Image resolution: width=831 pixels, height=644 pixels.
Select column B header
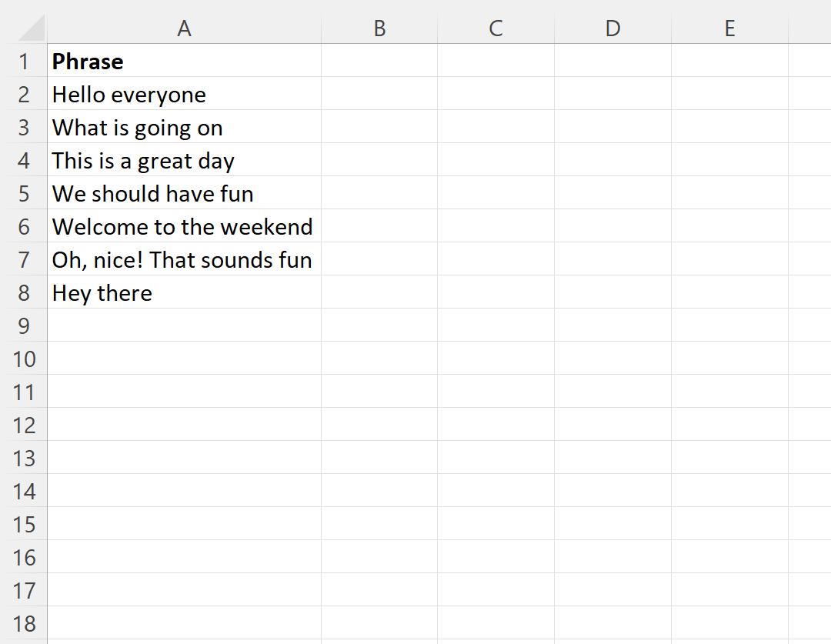[x=379, y=28]
